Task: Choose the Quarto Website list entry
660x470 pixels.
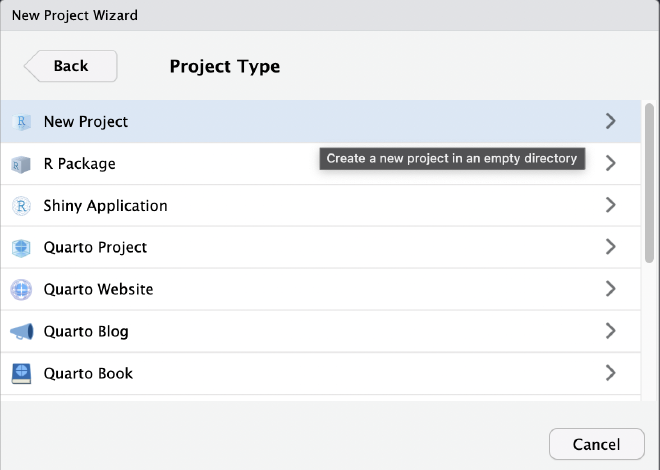Action: click(98, 290)
